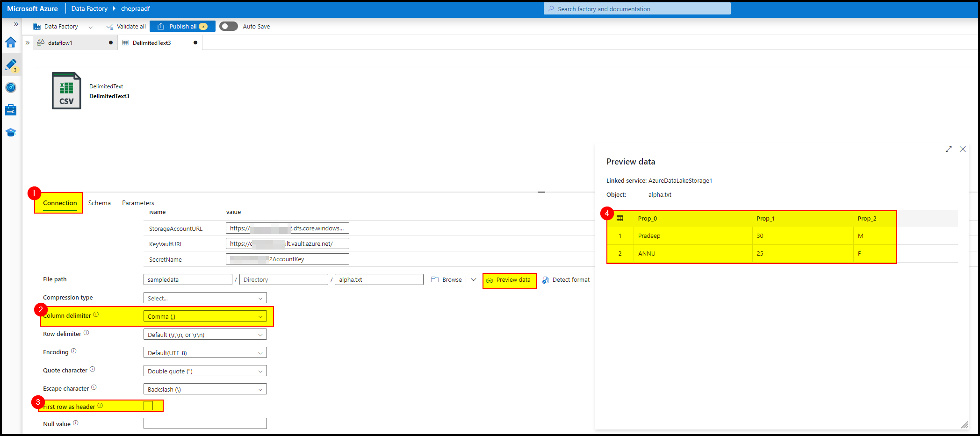Click the Quote character info icon

click(92, 369)
